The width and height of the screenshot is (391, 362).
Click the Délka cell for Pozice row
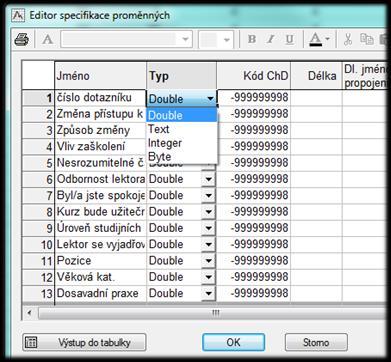[x=316, y=261]
